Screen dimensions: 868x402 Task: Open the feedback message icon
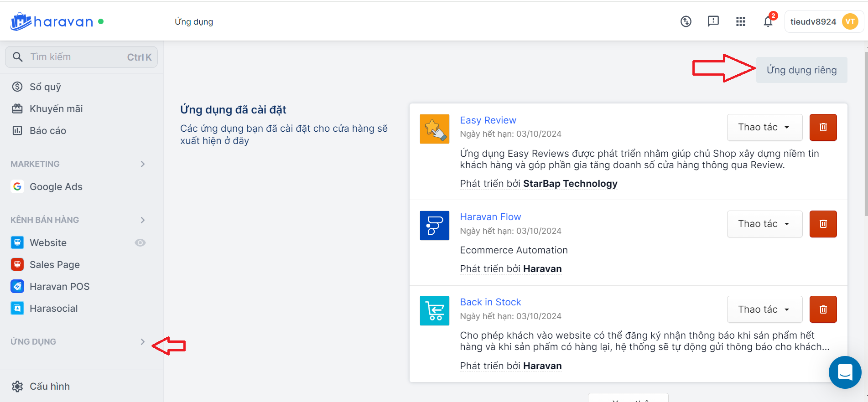pos(713,21)
